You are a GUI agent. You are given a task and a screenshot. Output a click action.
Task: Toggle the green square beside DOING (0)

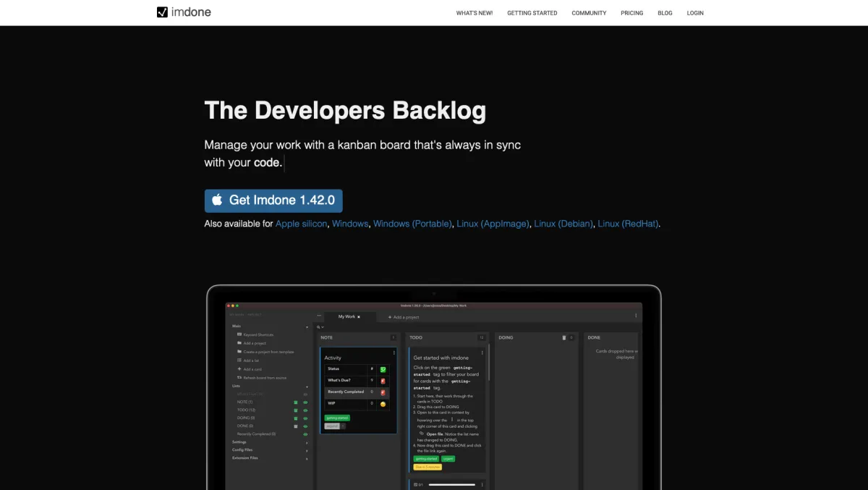[x=296, y=418]
